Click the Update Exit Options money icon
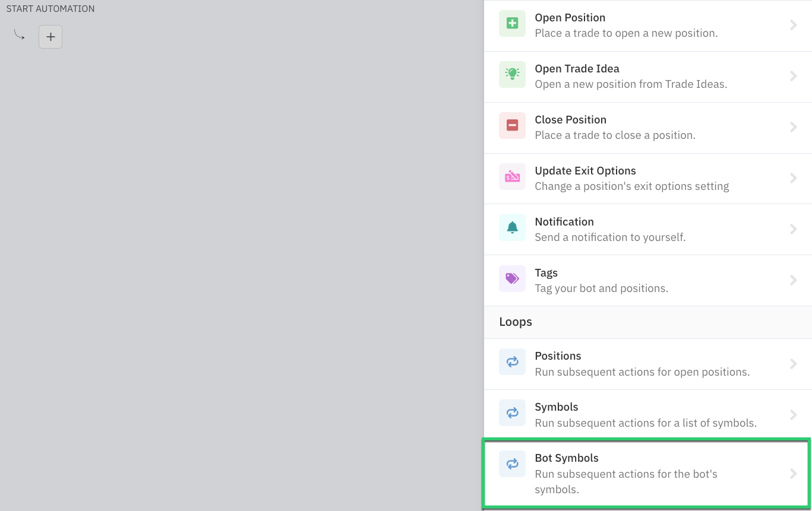812x511 pixels. (512, 176)
